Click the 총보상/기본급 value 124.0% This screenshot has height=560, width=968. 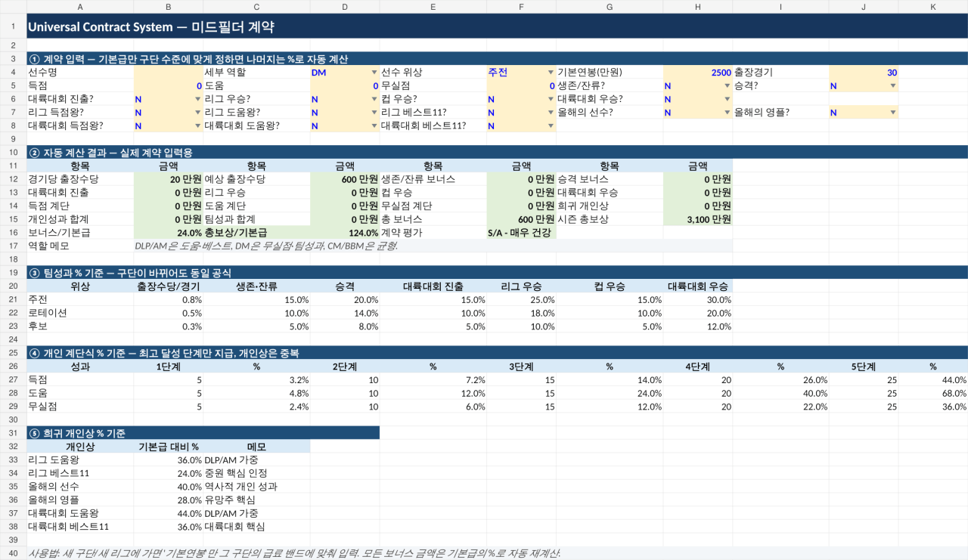pos(345,233)
